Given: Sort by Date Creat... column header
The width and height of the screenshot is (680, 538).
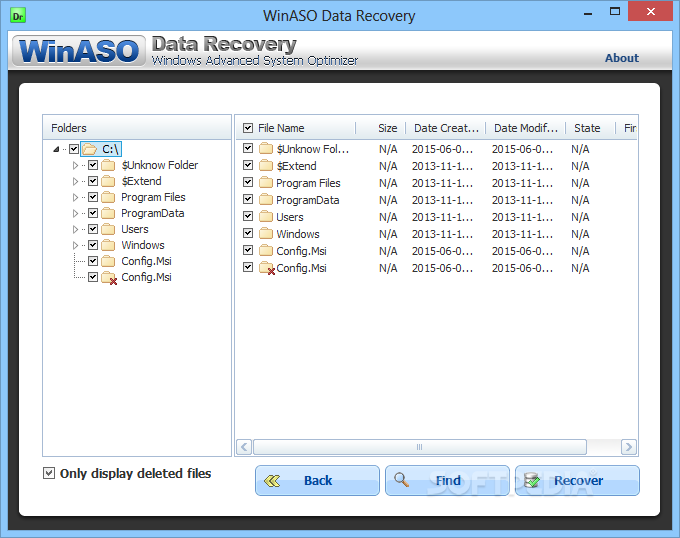Looking at the screenshot, I should (x=446, y=128).
